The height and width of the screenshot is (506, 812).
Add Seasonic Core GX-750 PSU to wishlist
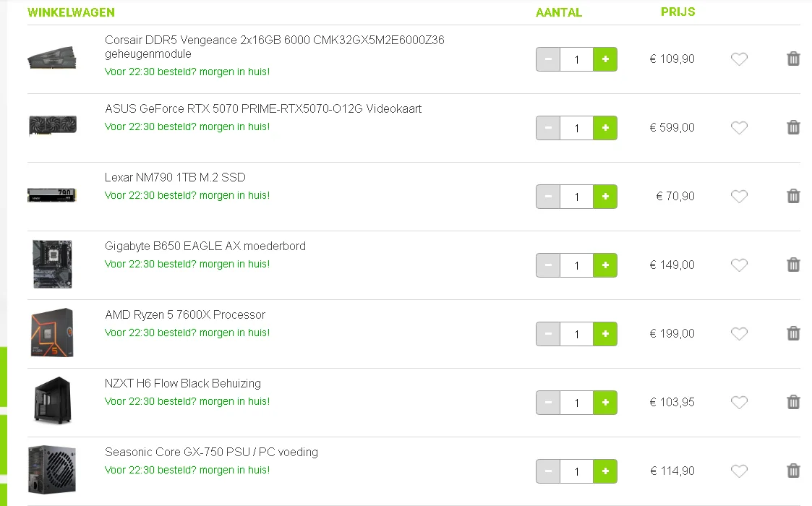click(x=739, y=471)
